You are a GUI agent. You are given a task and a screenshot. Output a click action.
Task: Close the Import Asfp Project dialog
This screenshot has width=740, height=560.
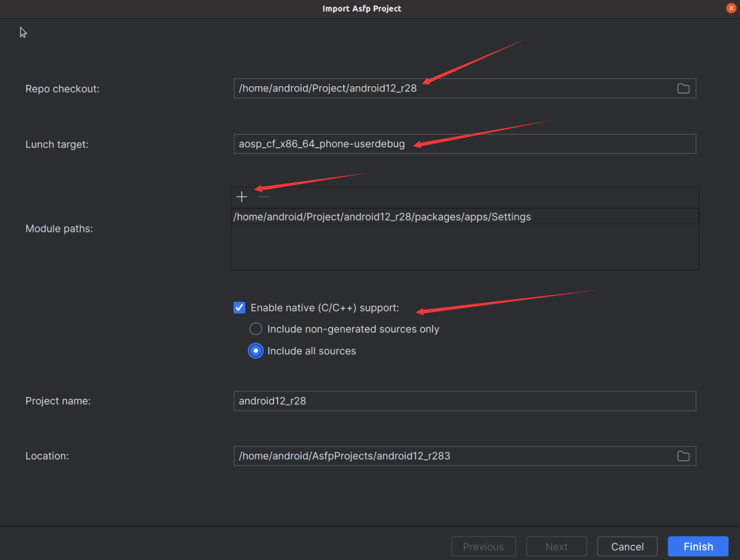point(731,8)
